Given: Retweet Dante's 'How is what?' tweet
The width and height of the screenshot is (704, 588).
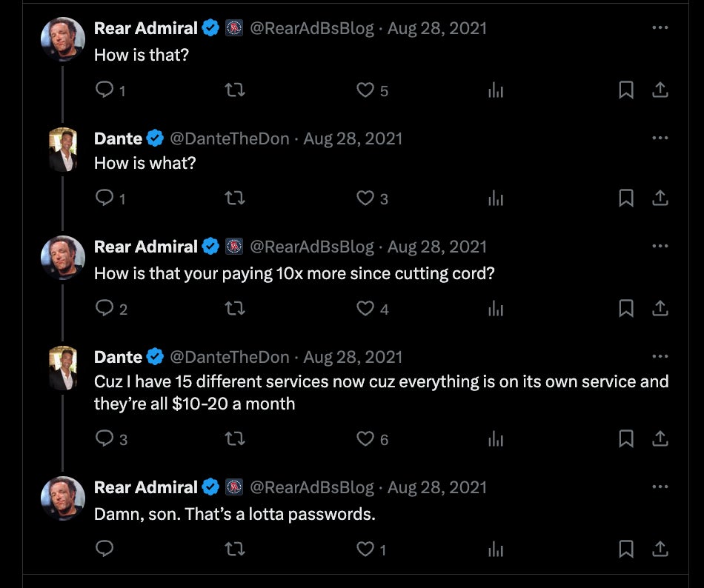Looking at the screenshot, I should pyautogui.click(x=234, y=198).
